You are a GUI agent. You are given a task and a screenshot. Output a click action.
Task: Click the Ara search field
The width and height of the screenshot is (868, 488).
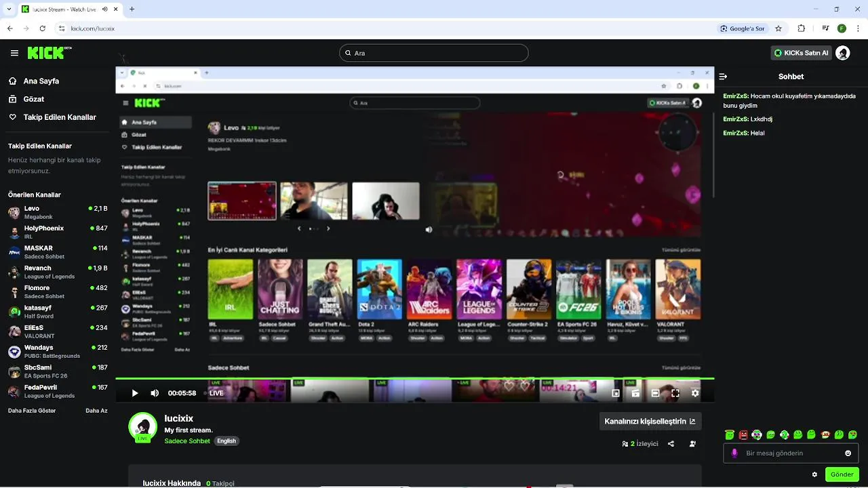coord(434,53)
